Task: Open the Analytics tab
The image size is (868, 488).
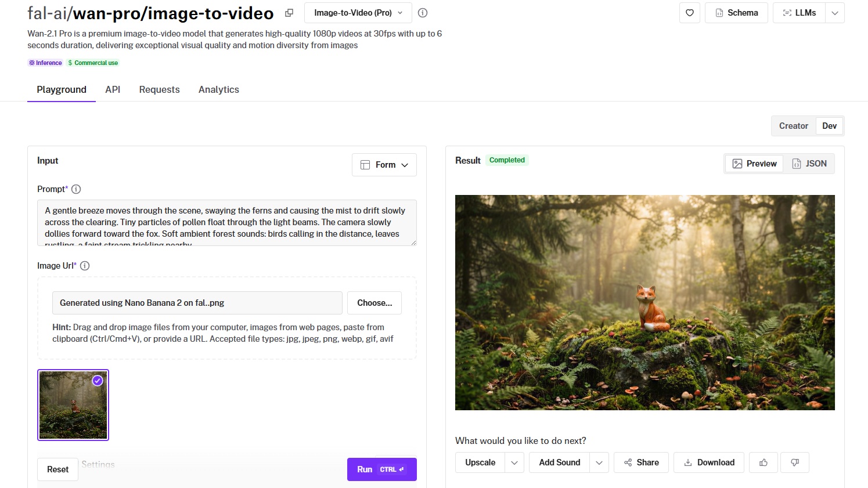Action: 218,89
